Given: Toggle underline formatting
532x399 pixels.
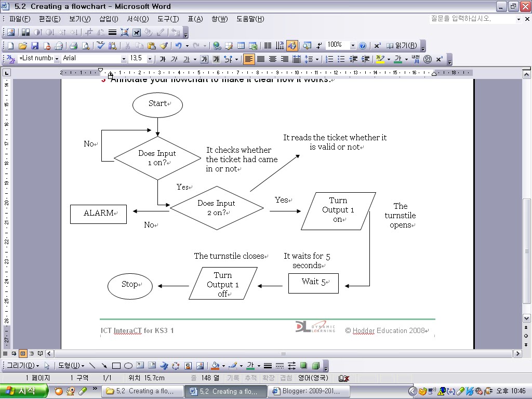Looking at the screenshot, I should pyautogui.click(x=186, y=58).
